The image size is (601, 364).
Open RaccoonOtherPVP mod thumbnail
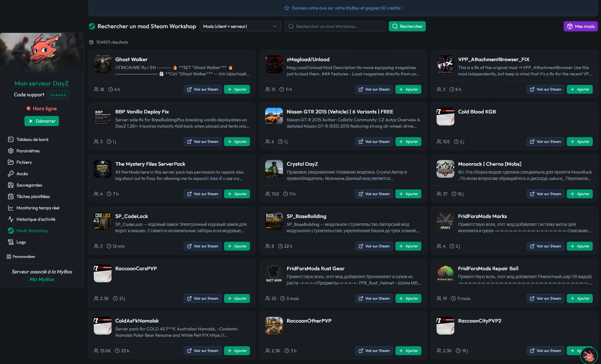(x=274, y=326)
